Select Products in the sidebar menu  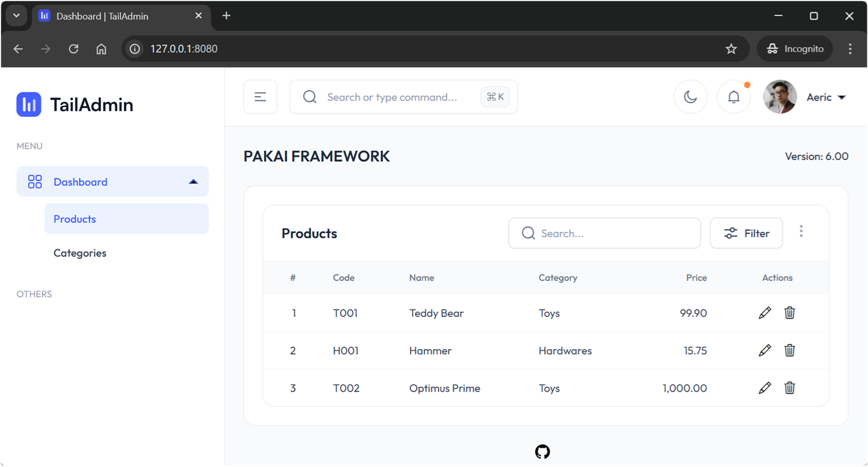[75, 219]
